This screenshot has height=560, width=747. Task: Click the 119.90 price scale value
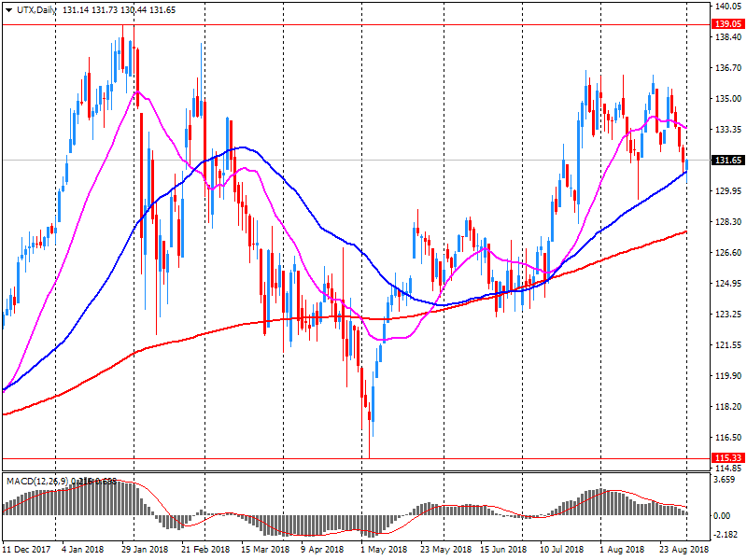coord(728,376)
